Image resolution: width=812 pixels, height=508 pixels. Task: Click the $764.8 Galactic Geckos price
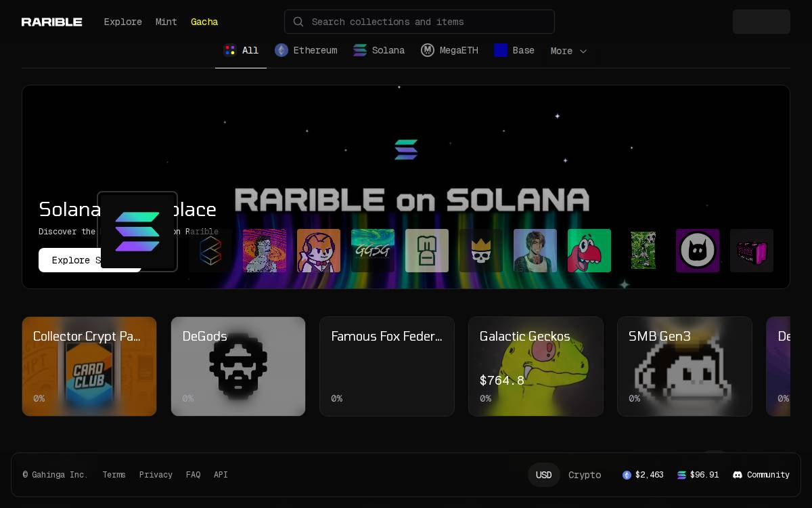point(502,381)
